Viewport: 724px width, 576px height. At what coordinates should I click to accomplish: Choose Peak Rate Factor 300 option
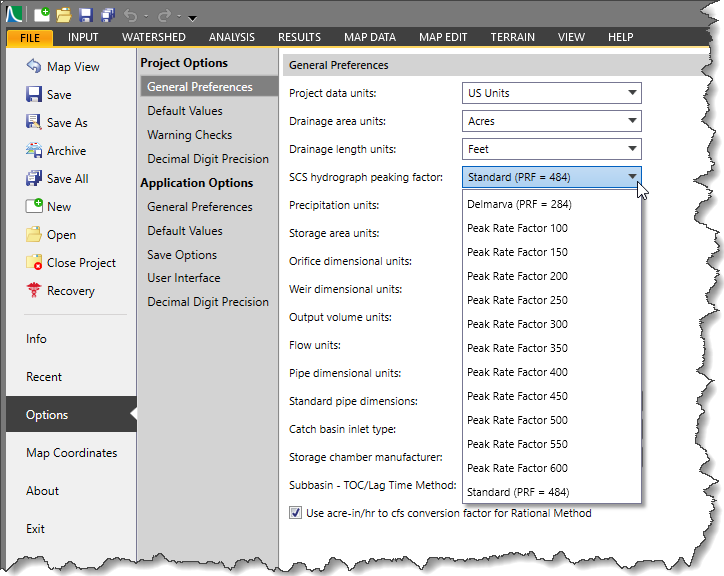[517, 324]
